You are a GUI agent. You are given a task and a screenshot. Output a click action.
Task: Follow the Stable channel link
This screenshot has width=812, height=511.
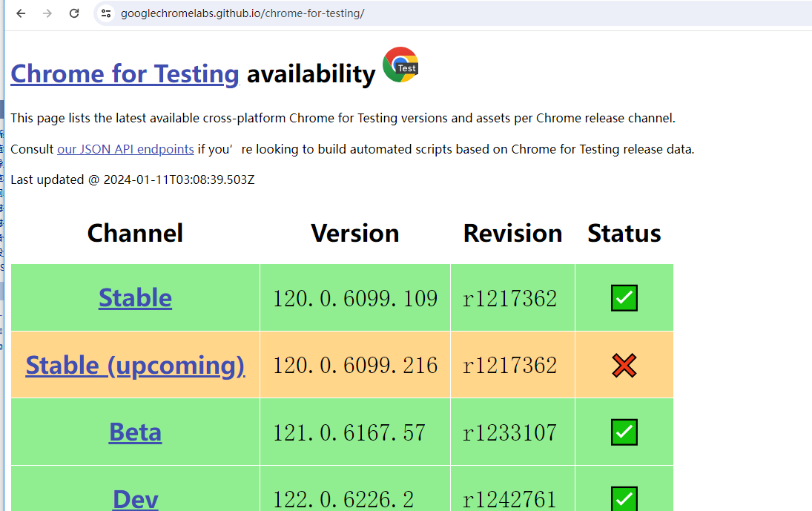[135, 297]
